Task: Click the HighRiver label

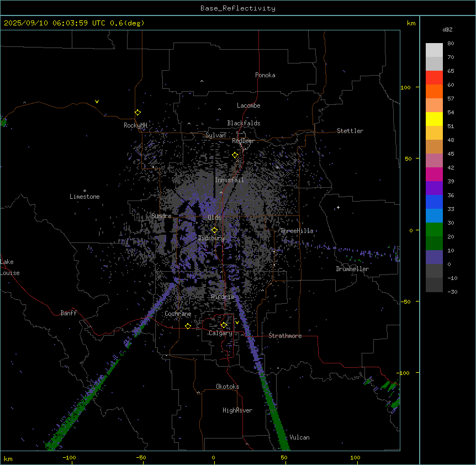Action: (x=237, y=410)
